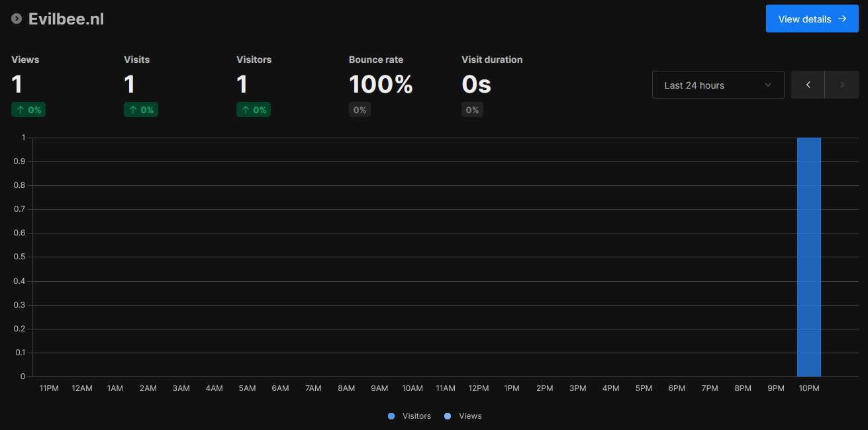Click the Visits metric label
This screenshot has width=868, height=430.
coord(137,60)
